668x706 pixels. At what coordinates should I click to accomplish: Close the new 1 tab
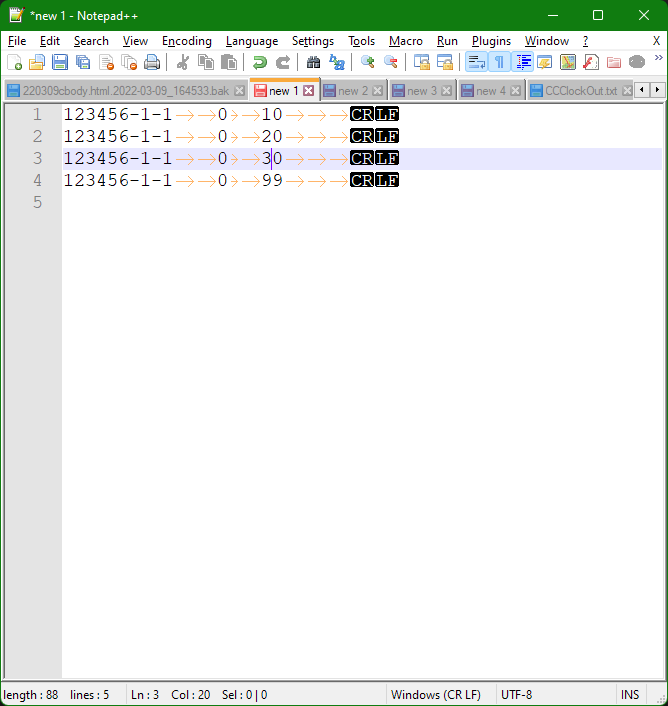pyautogui.click(x=308, y=91)
